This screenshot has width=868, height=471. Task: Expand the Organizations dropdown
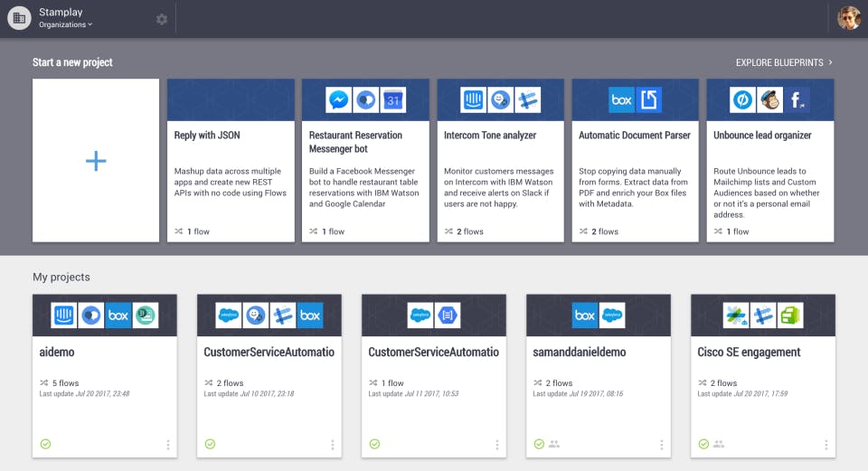click(x=65, y=25)
